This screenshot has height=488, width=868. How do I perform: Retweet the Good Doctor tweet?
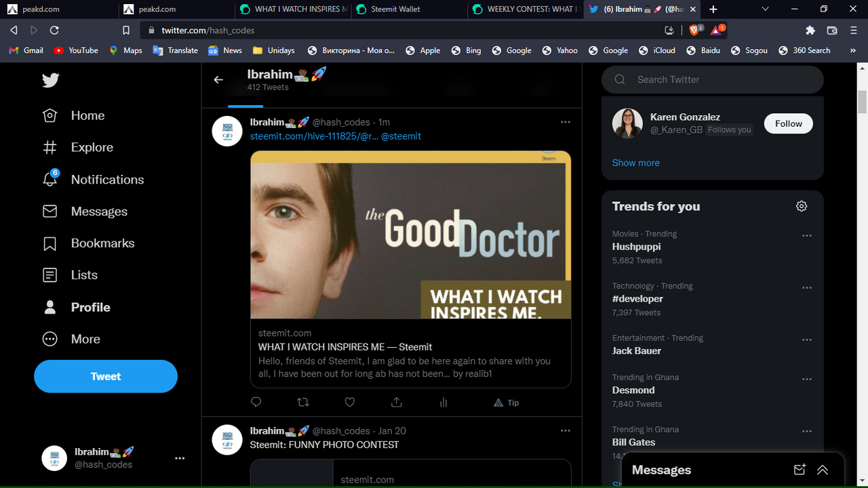click(x=303, y=402)
